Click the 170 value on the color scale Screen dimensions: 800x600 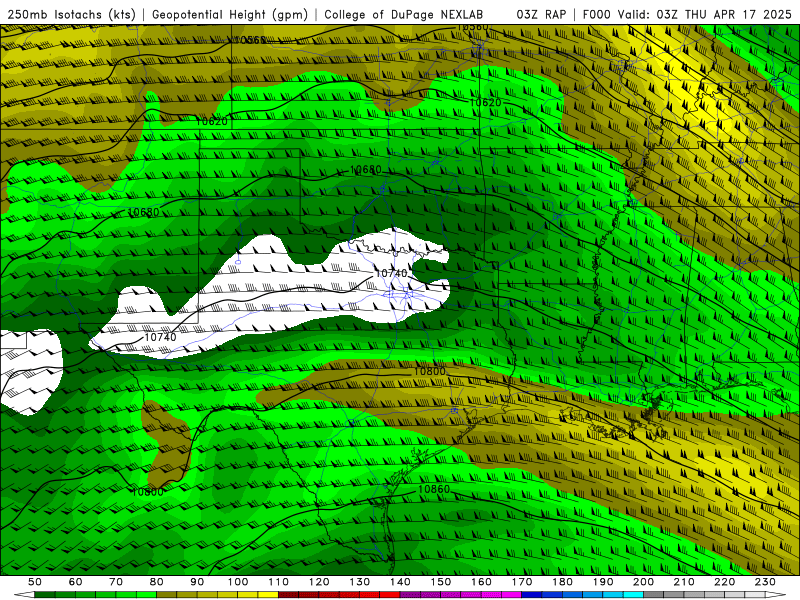point(522,582)
